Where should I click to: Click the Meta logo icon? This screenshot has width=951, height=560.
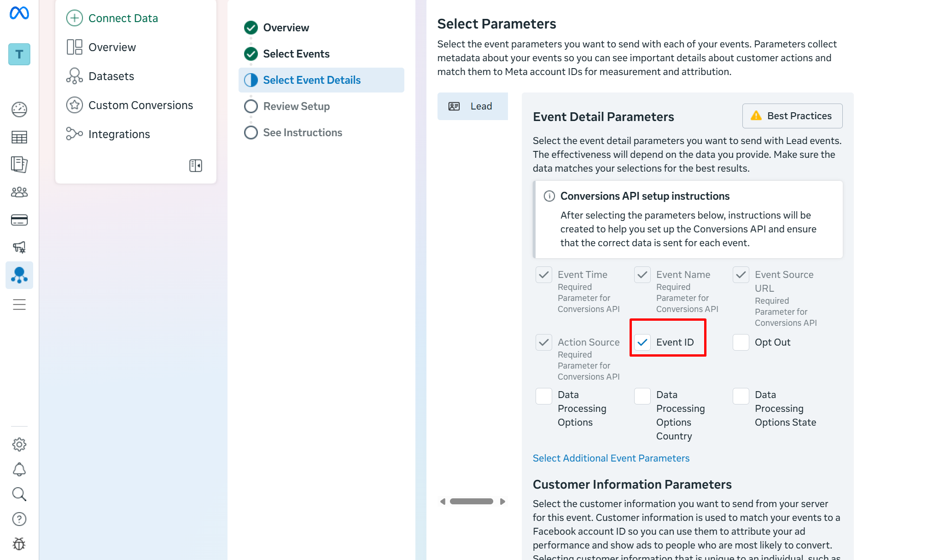tap(19, 13)
